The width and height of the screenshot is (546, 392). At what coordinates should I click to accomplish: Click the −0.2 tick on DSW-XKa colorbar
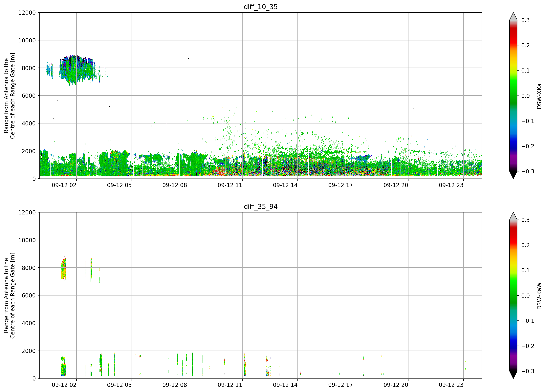[528, 146]
